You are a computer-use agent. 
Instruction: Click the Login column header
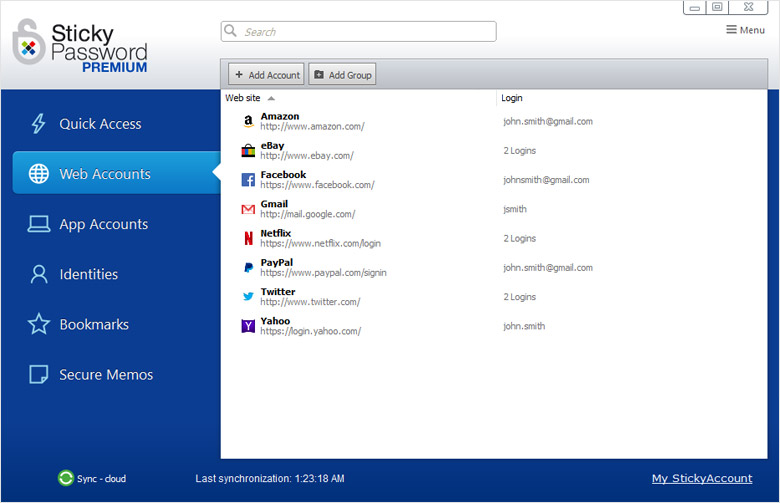click(x=511, y=98)
